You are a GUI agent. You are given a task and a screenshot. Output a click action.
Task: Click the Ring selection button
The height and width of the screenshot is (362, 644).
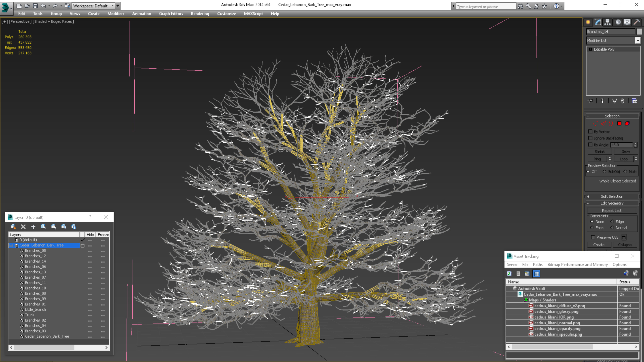[x=597, y=159]
